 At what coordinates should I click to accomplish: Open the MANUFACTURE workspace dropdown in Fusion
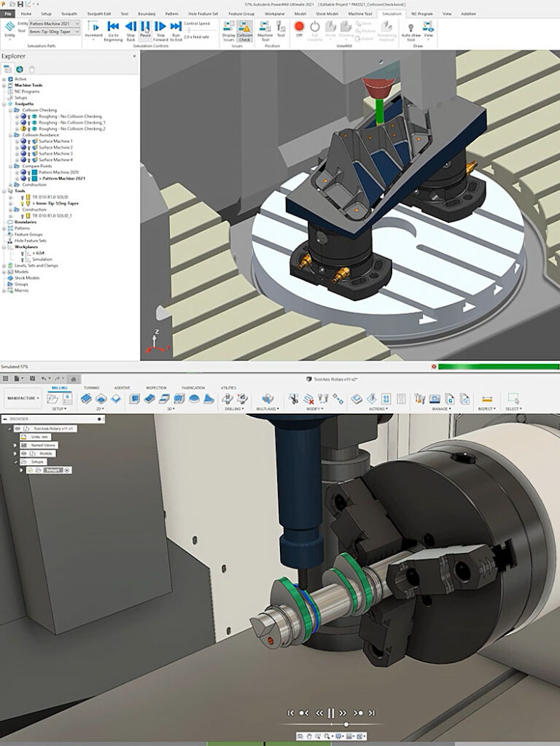(23, 398)
